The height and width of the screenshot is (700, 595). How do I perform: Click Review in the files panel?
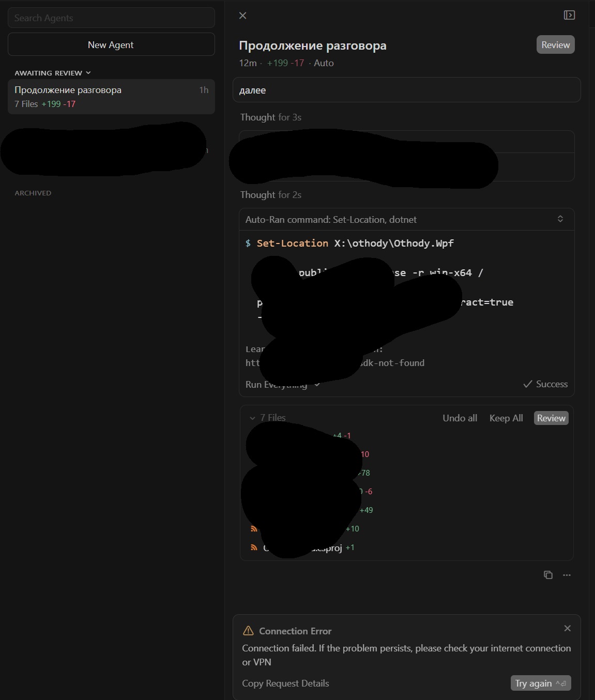pyautogui.click(x=551, y=418)
